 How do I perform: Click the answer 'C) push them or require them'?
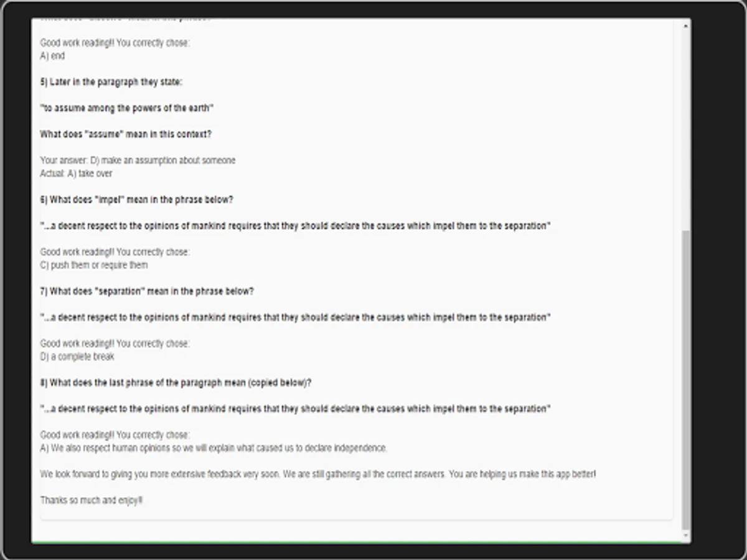94,265
